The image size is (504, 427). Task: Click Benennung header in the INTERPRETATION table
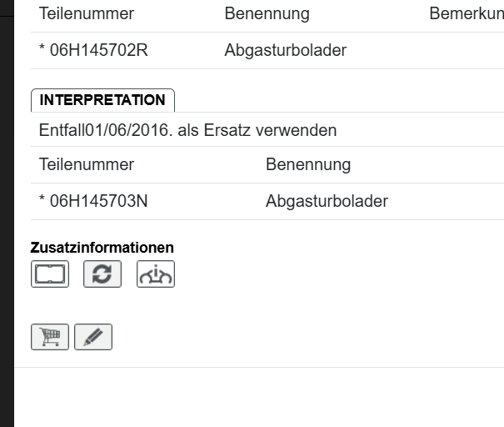point(307,164)
